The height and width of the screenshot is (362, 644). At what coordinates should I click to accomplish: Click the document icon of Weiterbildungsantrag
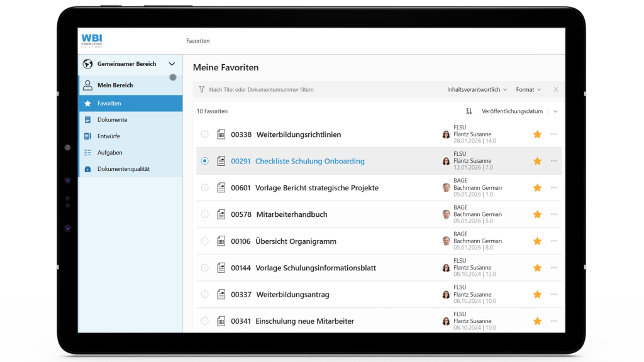[221, 294]
